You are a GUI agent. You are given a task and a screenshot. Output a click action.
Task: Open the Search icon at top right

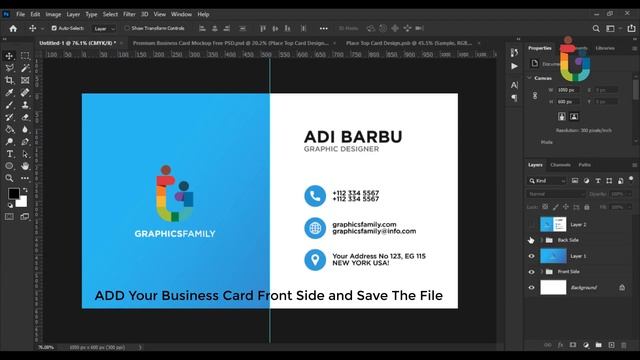coord(596,28)
